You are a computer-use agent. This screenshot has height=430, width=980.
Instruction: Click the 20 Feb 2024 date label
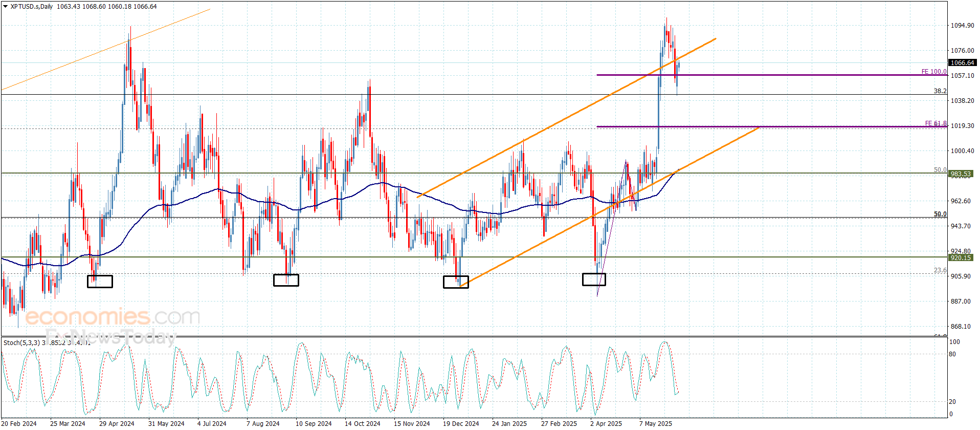pos(19,424)
